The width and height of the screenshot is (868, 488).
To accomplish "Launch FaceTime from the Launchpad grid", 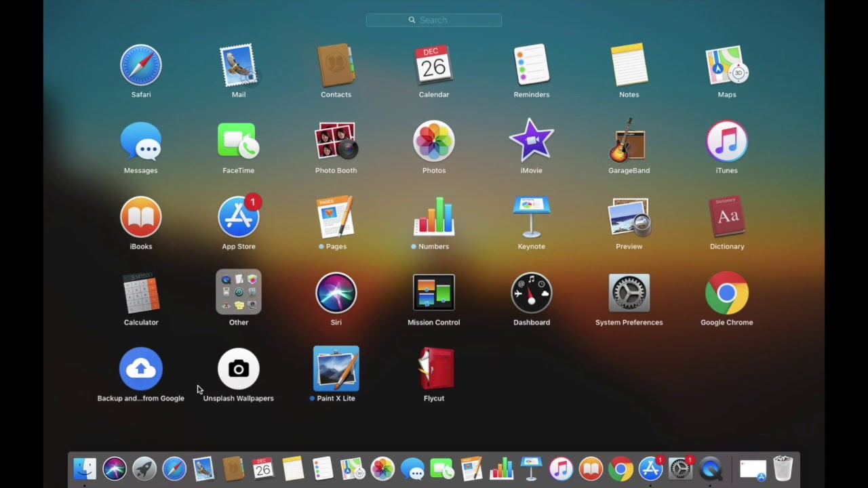I will [x=239, y=141].
